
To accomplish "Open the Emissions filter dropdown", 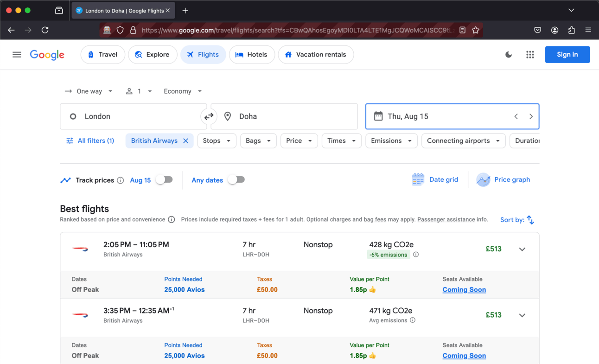I will (391, 141).
